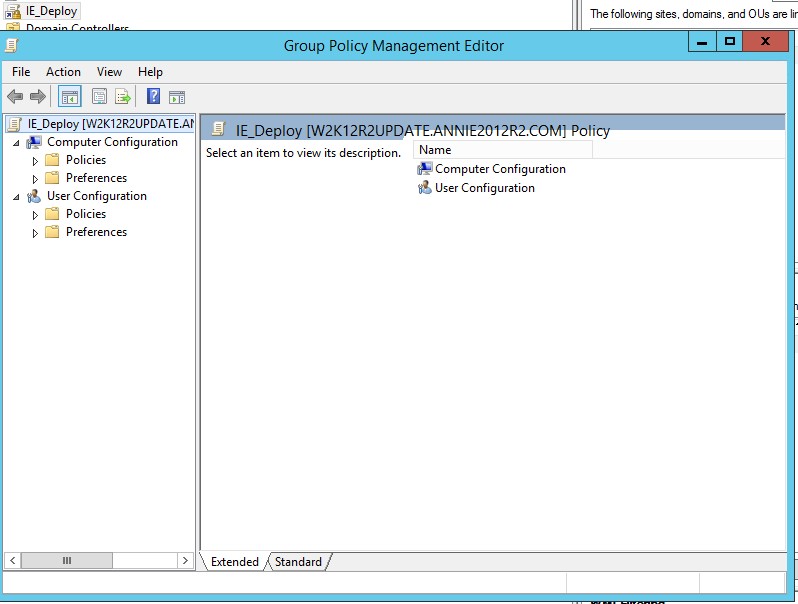The image size is (798, 604).
Task: Switch to the Extended tab
Action: click(x=235, y=562)
